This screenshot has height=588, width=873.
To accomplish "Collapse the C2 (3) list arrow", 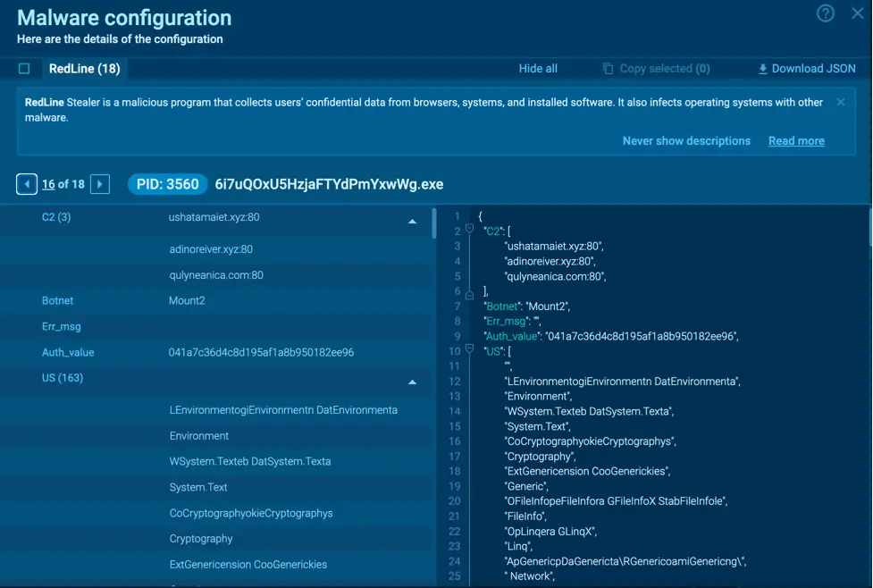I will pos(412,221).
